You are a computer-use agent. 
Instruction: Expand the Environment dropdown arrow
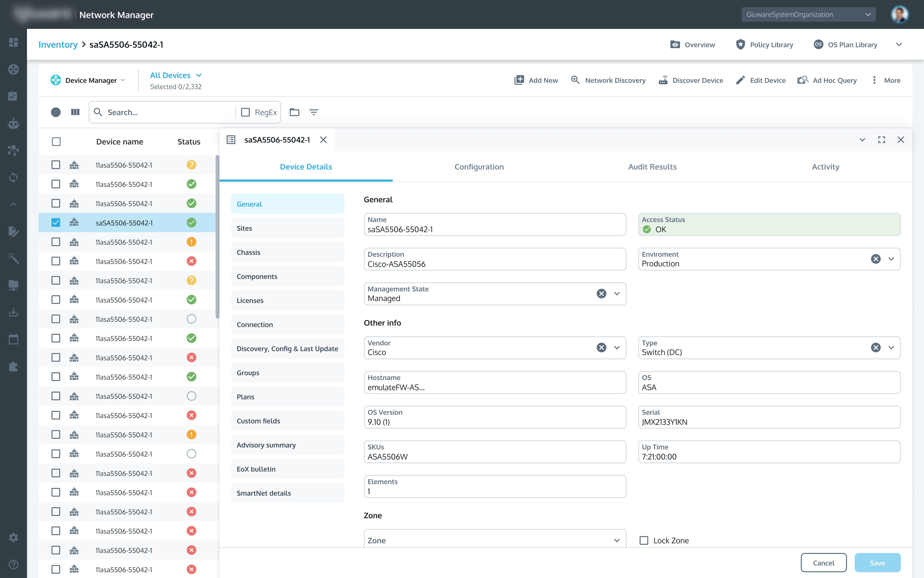tap(891, 259)
